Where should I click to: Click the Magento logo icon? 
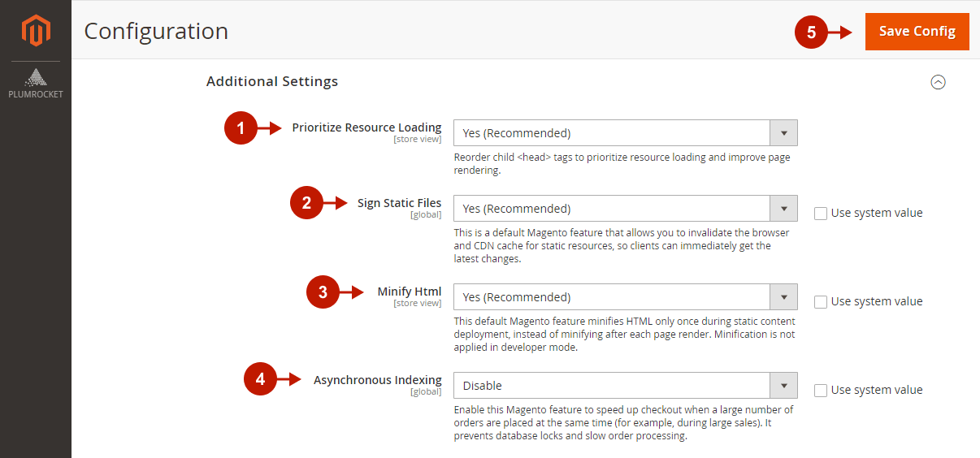click(36, 31)
